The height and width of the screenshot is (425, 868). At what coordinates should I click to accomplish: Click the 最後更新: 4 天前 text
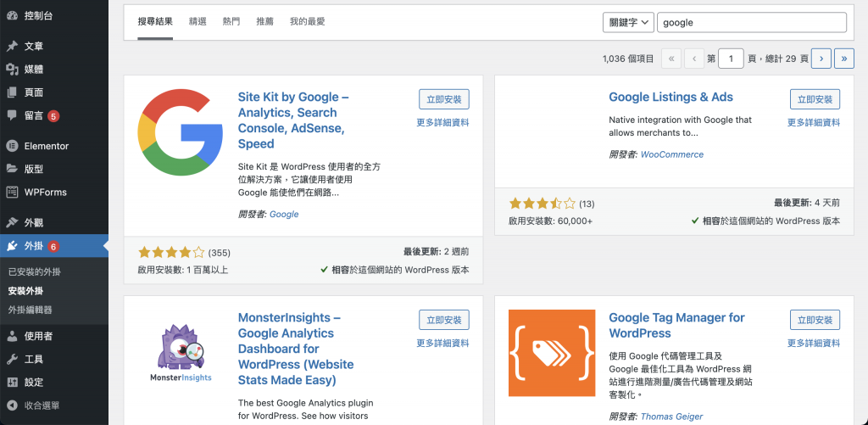(x=807, y=203)
